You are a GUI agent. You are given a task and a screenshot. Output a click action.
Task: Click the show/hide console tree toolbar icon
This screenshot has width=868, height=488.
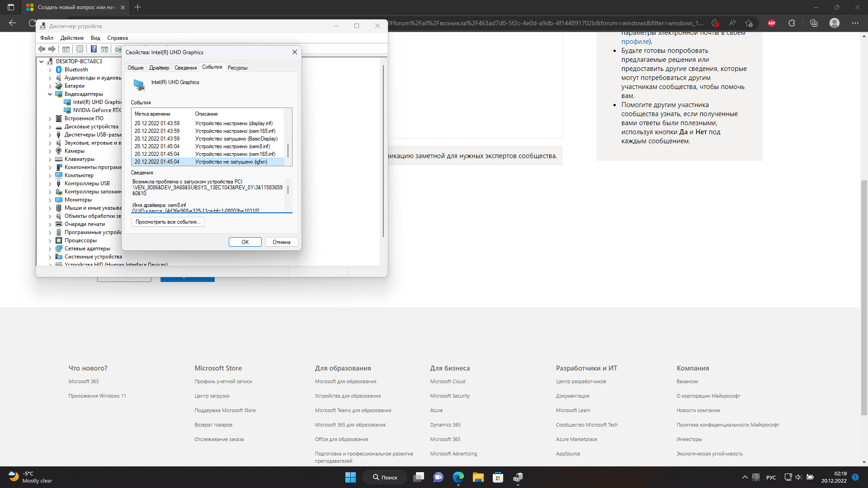[x=66, y=49]
